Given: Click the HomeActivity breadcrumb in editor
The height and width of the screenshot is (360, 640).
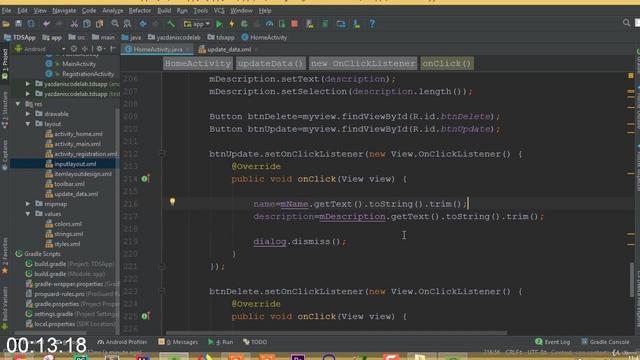Looking at the screenshot, I should click(x=198, y=64).
